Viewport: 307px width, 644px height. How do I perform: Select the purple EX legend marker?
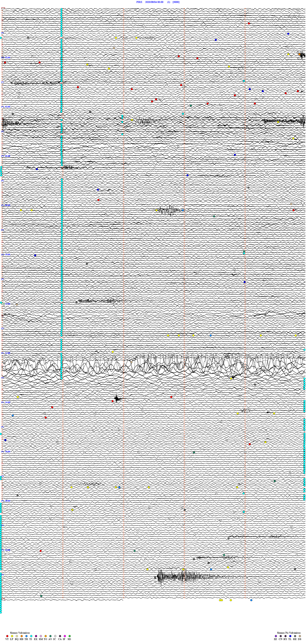click(36, 636)
